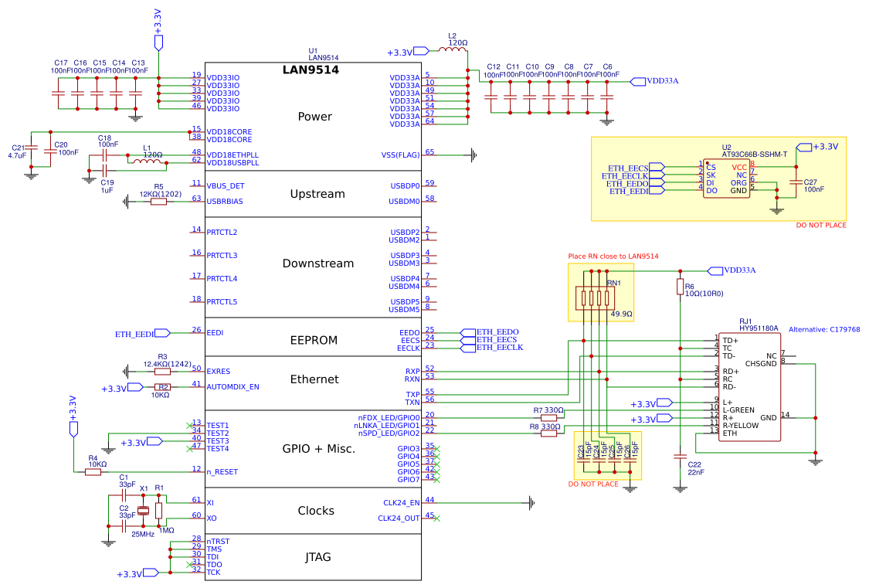Select the CLK24_EN ground symbol
The image size is (869, 588).
point(532,503)
